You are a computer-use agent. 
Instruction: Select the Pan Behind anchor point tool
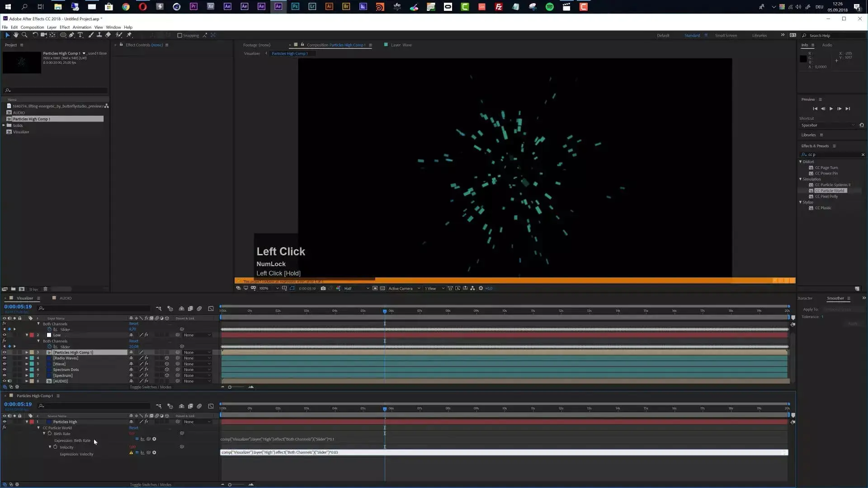click(52, 35)
